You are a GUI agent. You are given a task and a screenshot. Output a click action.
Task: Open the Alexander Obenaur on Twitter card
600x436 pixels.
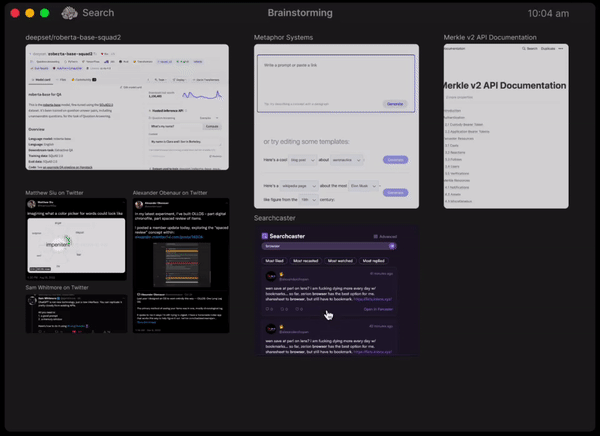[181, 265]
